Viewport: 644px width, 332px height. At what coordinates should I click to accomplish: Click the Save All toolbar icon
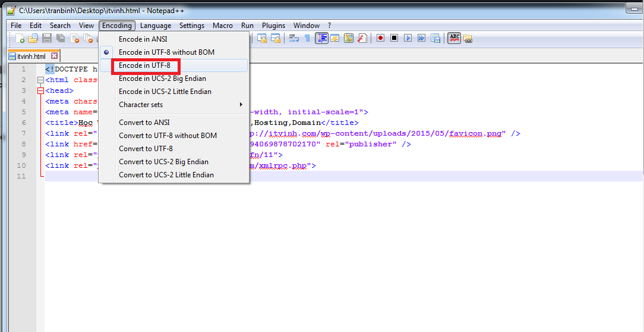61,39
